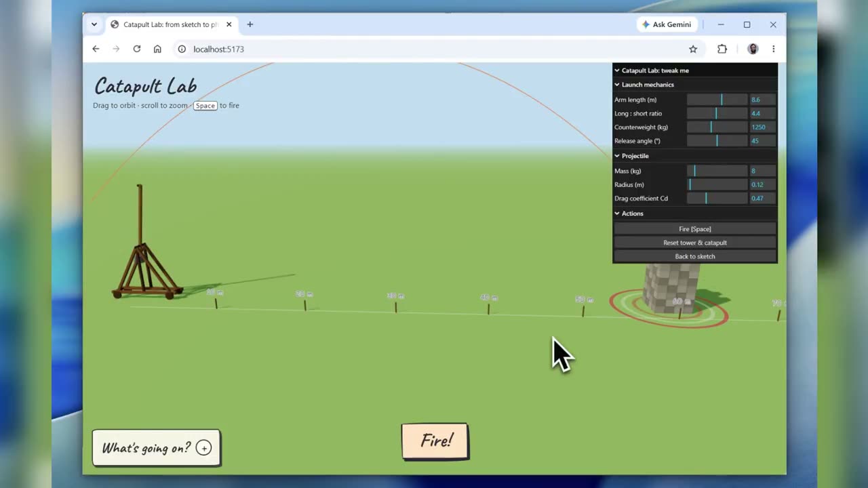Open the tab search dropdown arrow
Viewport: 868px width, 488px height.
click(x=94, y=24)
